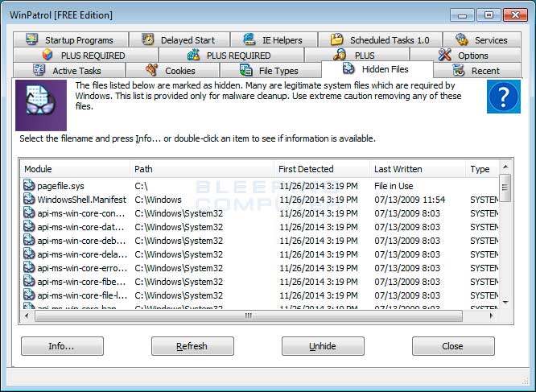Image resolution: width=536 pixels, height=392 pixels.
Task: Sort by Last Written column header
Action: tap(418, 169)
